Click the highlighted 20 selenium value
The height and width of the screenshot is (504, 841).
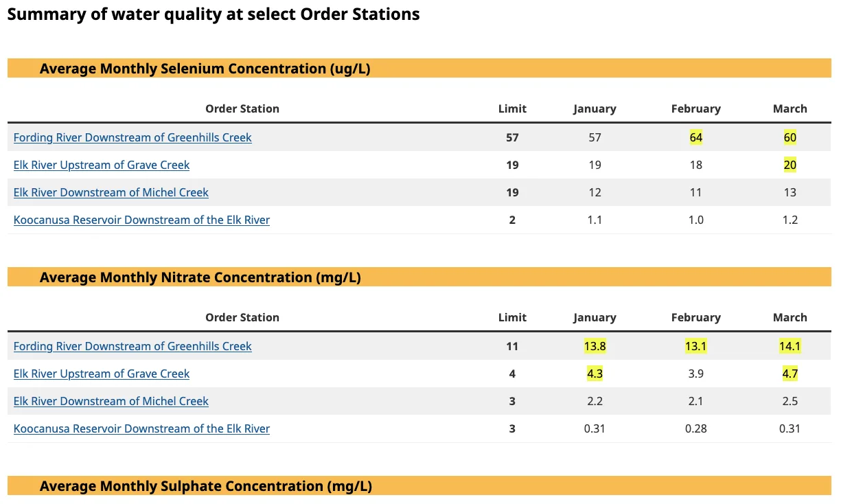pyautogui.click(x=790, y=165)
